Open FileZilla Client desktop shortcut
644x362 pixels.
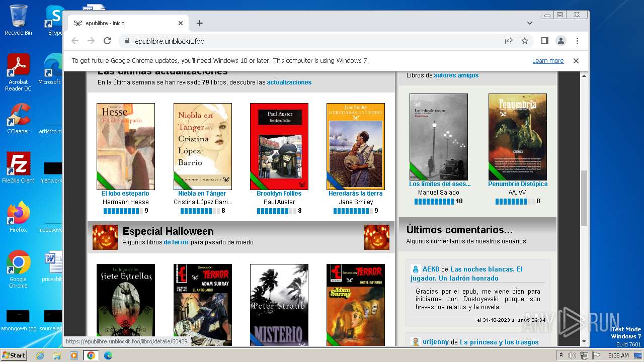(x=18, y=167)
